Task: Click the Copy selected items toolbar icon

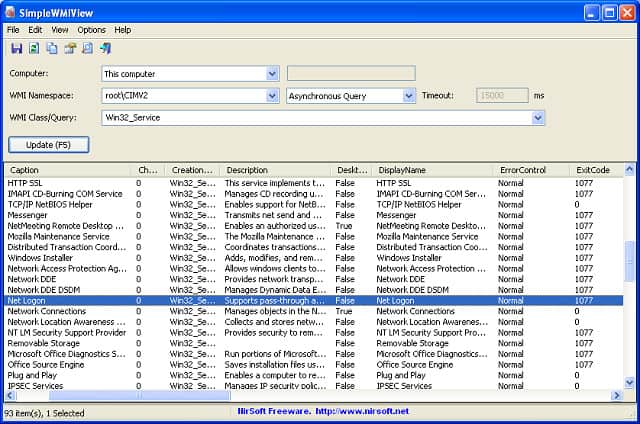Action: point(52,49)
